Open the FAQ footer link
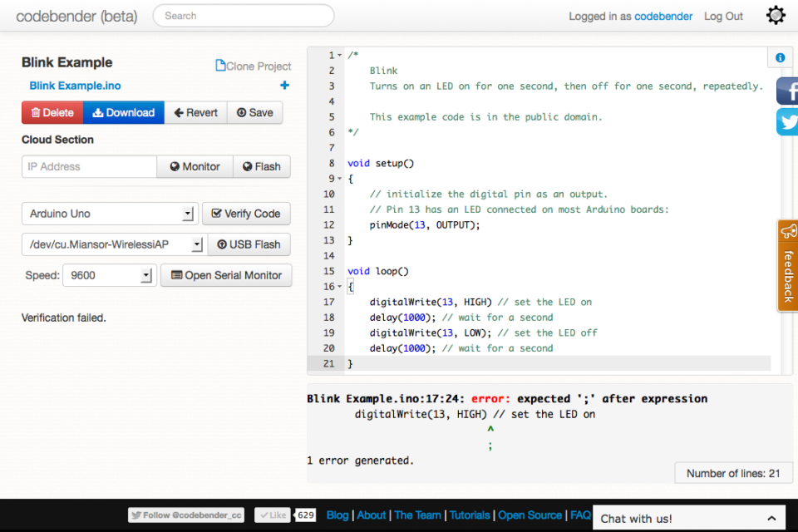This screenshot has height=532, width=798. (x=580, y=515)
